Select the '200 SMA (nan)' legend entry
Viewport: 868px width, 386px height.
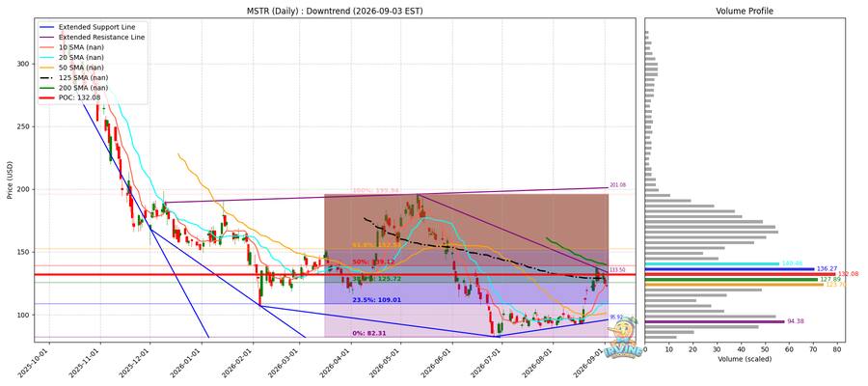pos(74,88)
